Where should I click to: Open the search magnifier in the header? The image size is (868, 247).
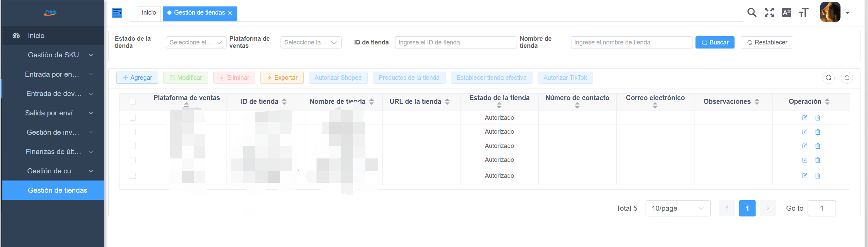[752, 13]
